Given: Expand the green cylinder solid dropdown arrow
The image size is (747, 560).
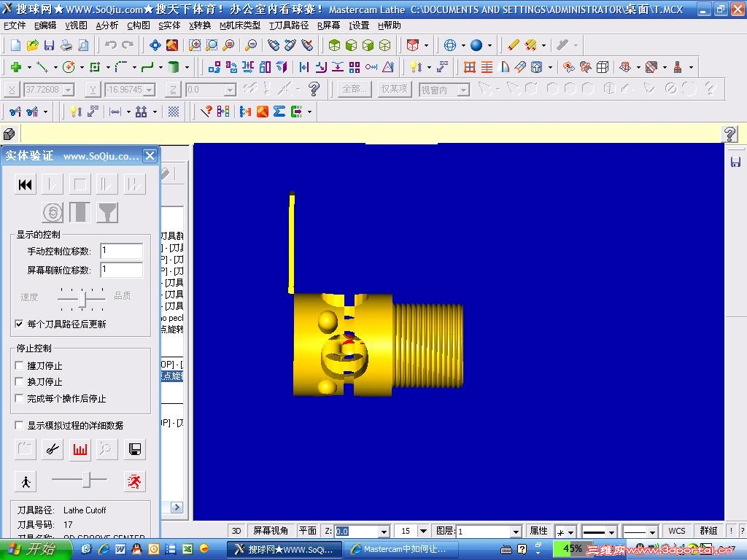Looking at the screenshot, I should point(187,68).
